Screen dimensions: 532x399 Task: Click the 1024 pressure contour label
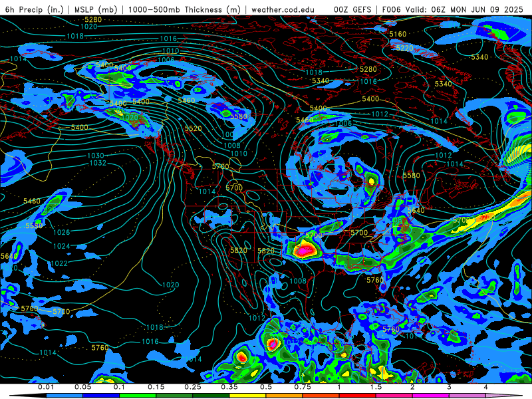point(61,246)
